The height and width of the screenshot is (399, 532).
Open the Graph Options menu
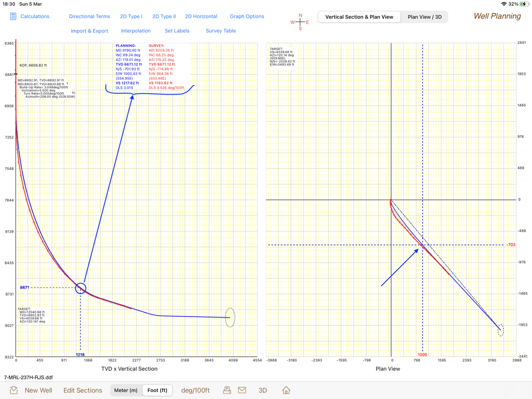point(247,16)
